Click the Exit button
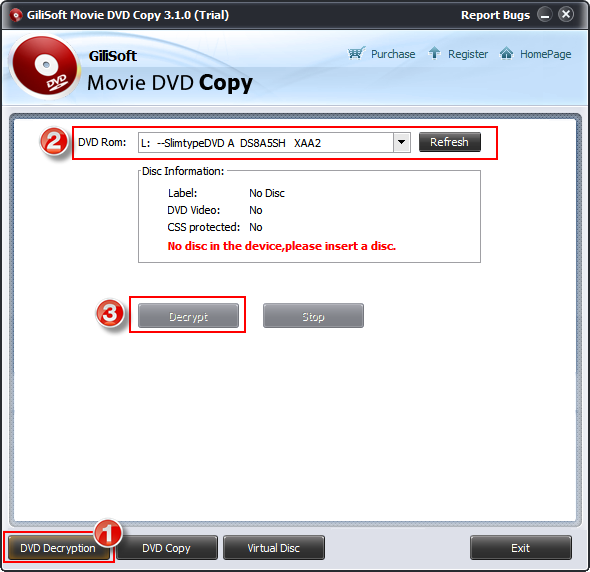The image size is (590, 572). point(521,548)
